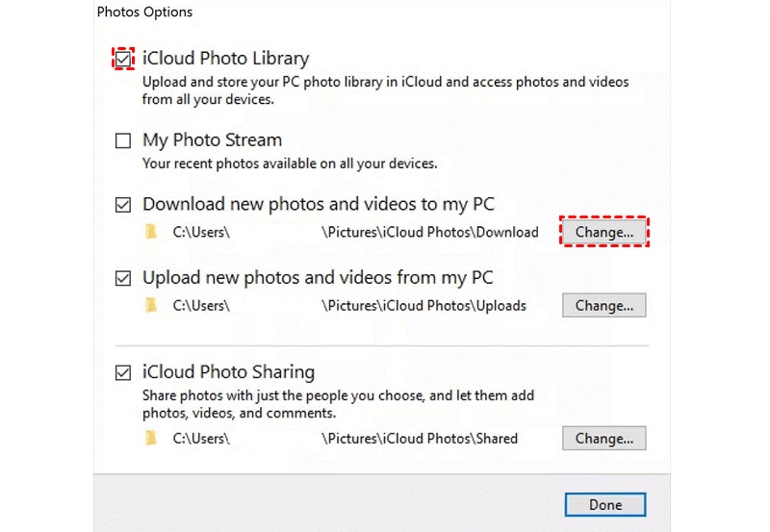Click the 'Your recent photos available' description
Viewport: 770px width, 532px height.
[290, 164]
